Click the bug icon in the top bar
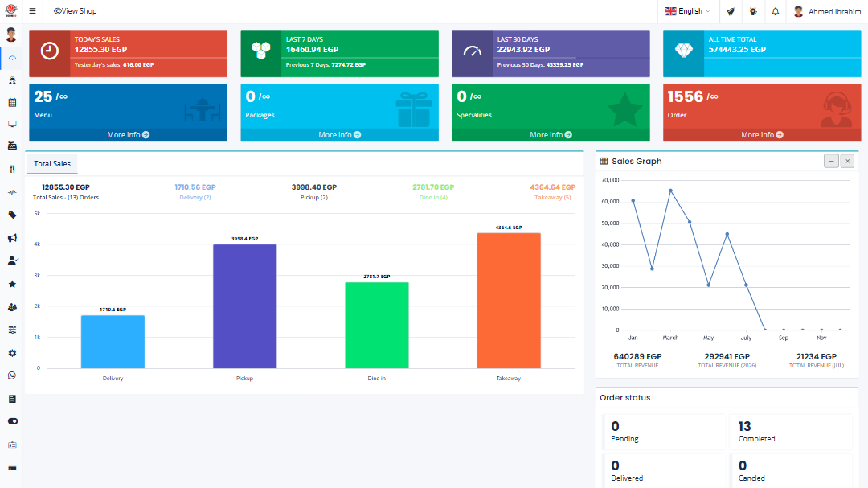 tap(753, 11)
